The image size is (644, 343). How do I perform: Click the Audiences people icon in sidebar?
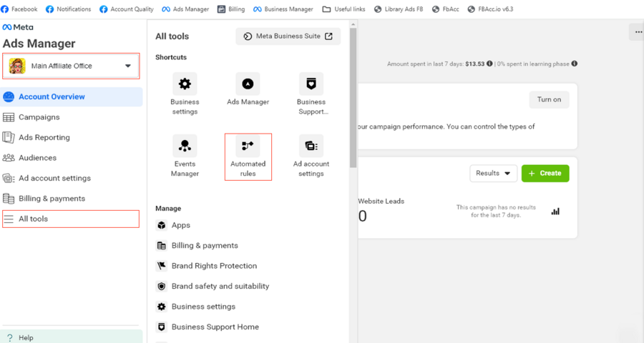coord(9,158)
